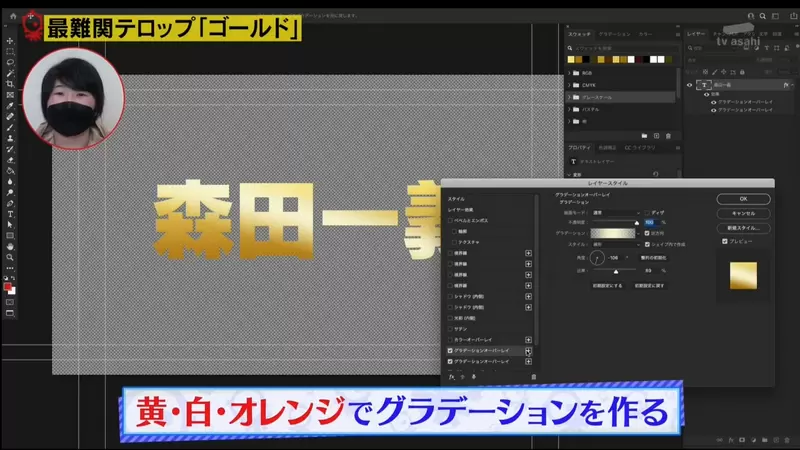The image size is (800, 450).
Task: Select the Hand tool
Action: click(x=10, y=244)
